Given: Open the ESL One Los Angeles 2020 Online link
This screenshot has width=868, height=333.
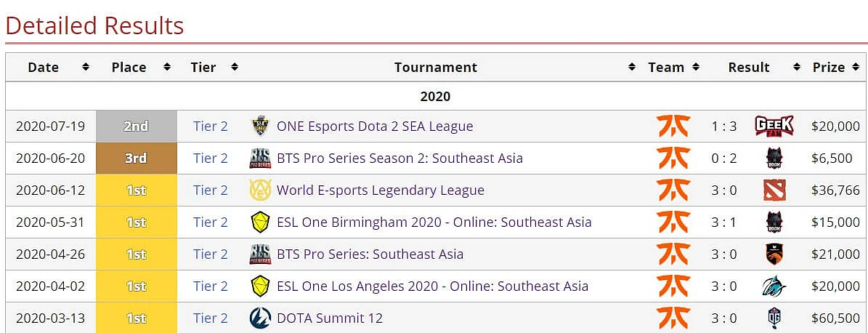Looking at the screenshot, I should 432,286.
